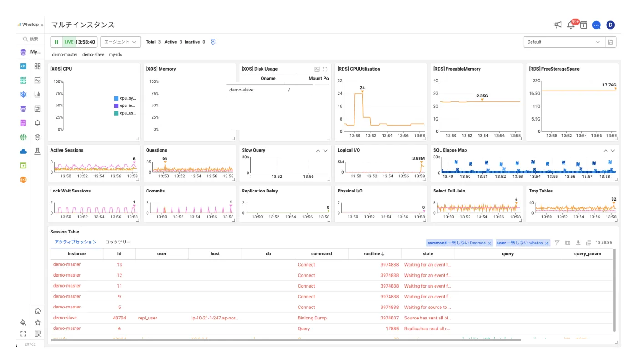Screen dimensions: 637x364
Task: Sort by the instance column header
Action: click(76, 254)
